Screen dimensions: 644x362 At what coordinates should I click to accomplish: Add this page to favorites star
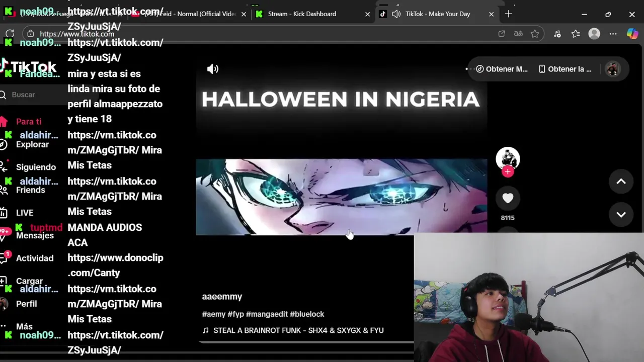(535, 34)
